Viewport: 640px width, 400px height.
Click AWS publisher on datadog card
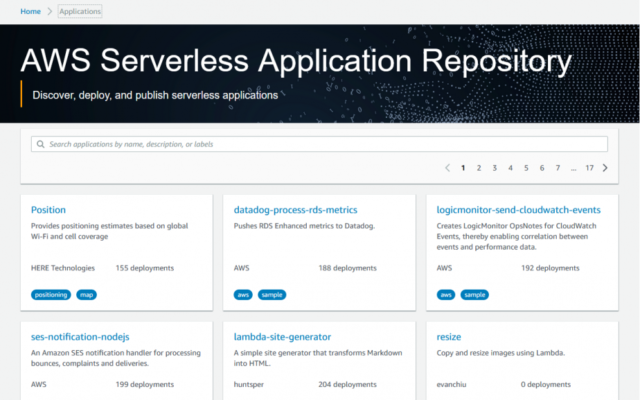pos(241,268)
